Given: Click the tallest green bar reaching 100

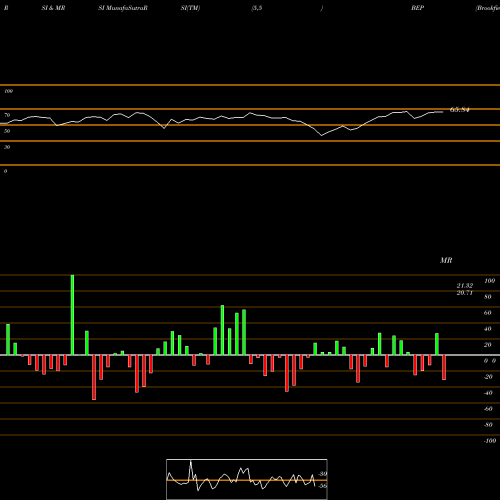Looking at the screenshot, I should point(72,315).
